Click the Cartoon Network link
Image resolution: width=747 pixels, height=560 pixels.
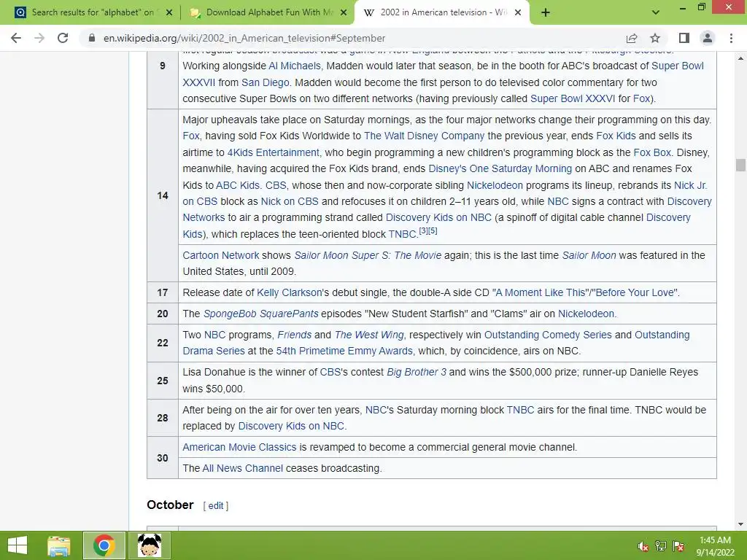221,255
